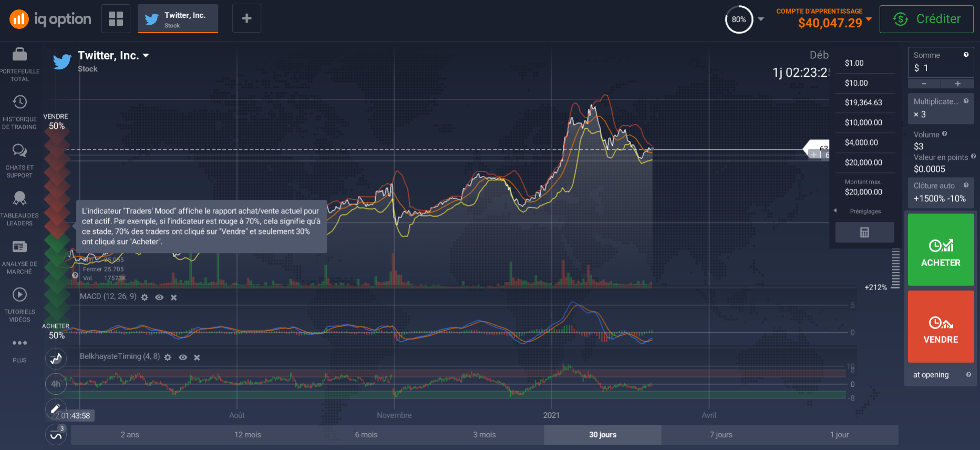Open Tableau des Leaders icon
This screenshot has height=450, width=980.
coord(19,198)
